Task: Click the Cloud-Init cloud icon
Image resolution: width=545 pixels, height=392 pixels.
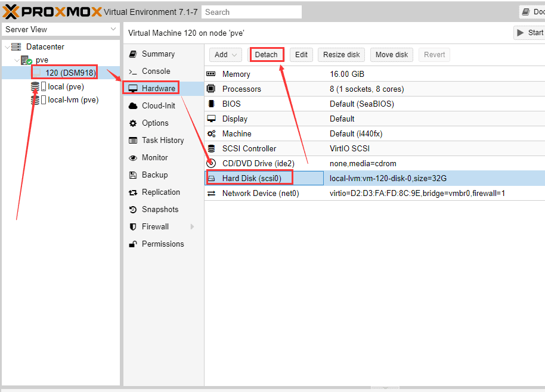Action: [133, 106]
